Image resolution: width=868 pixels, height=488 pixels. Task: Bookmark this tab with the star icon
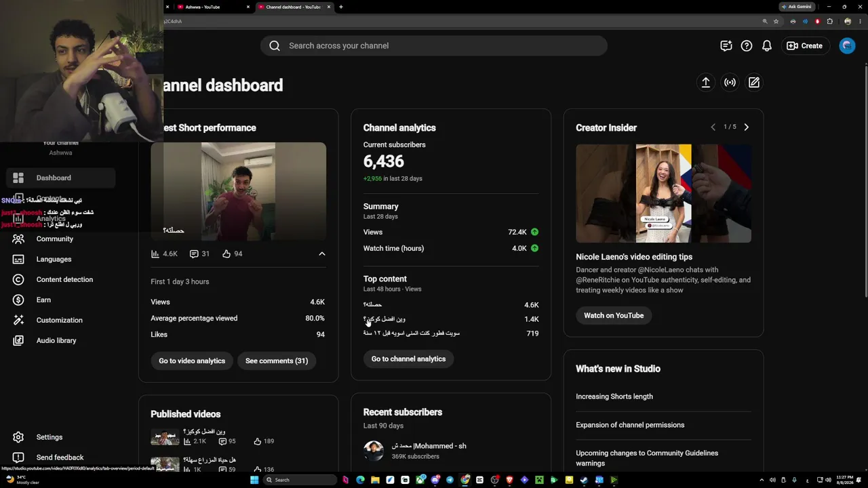tap(776, 21)
